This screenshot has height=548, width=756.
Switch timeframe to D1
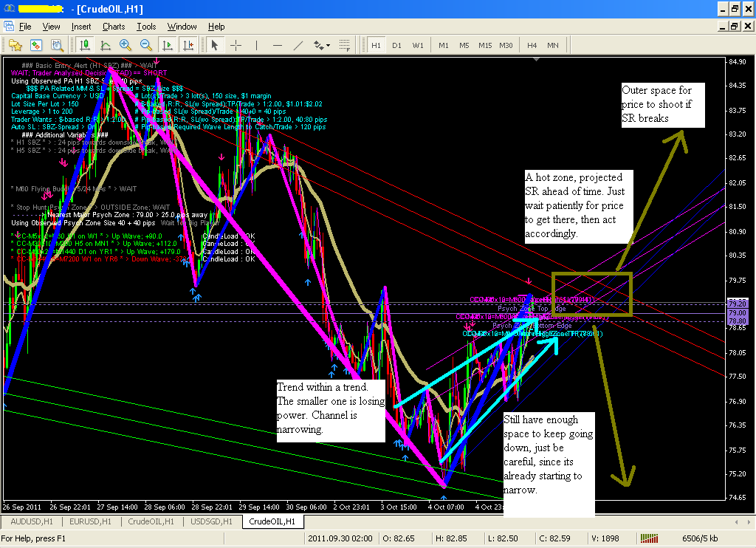pyautogui.click(x=397, y=45)
